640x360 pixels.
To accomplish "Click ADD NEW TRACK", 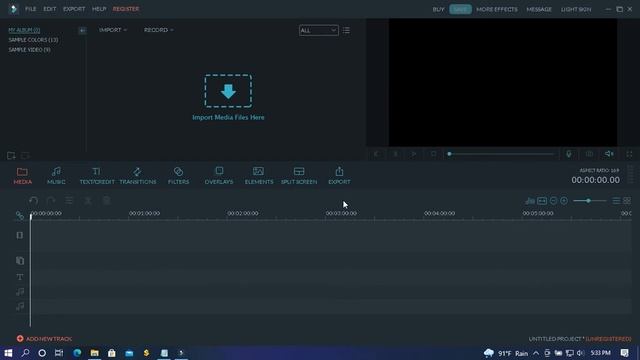I will point(44,339).
